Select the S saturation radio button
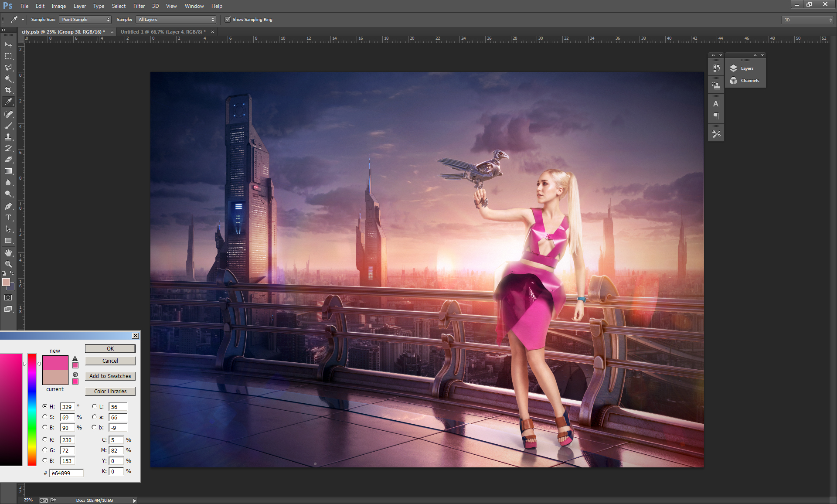The image size is (837, 504). (45, 417)
